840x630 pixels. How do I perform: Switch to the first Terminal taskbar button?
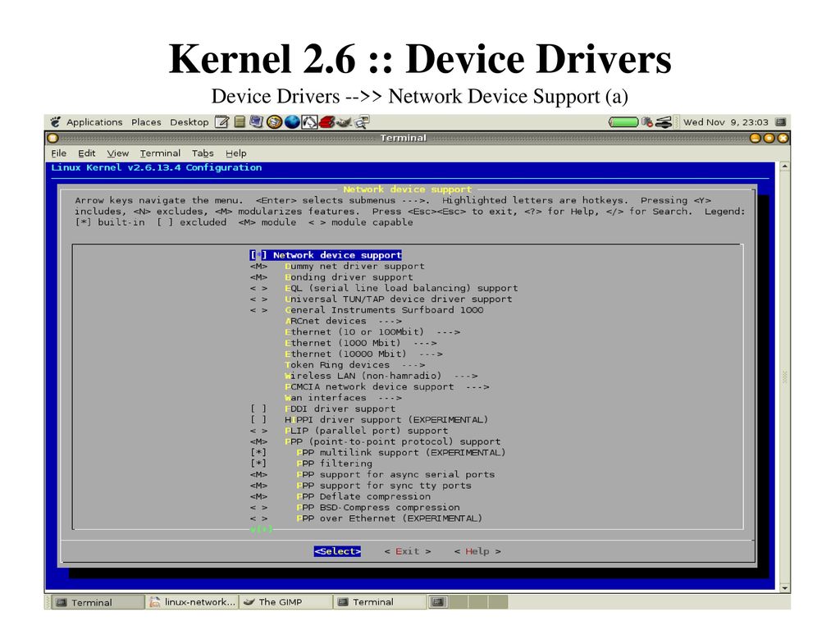tap(98, 602)
